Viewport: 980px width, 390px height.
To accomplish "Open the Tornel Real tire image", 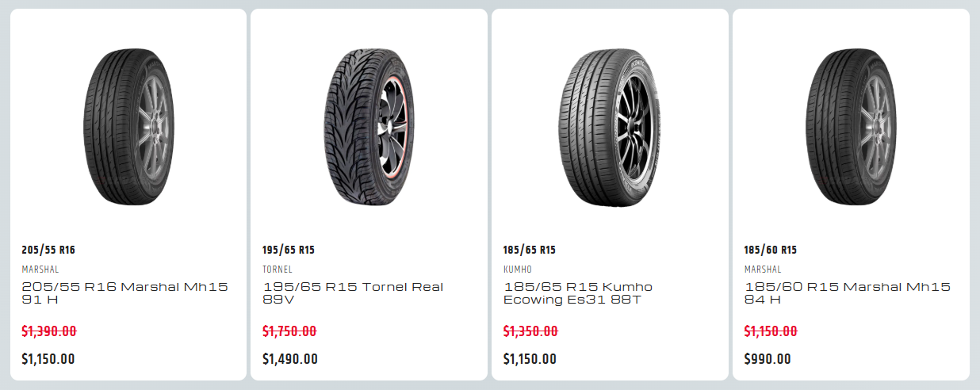I will tap(369, 127).
